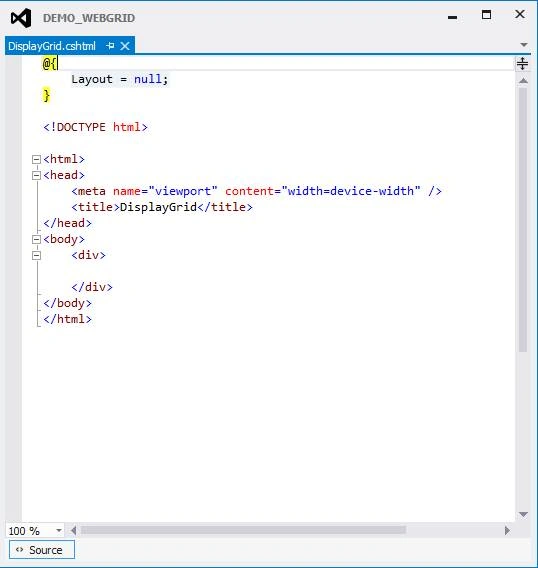
Task: Collapse the <html> outlining region
Action: 36,159
